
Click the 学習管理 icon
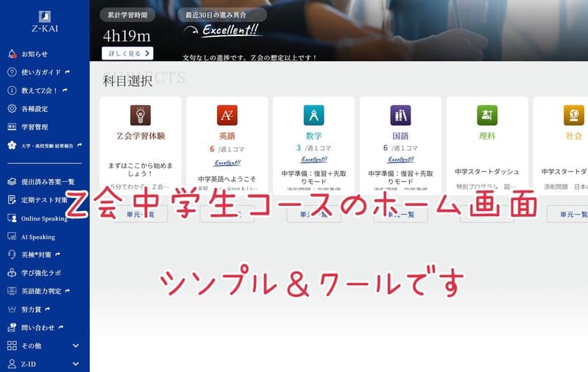pos(12,126)
